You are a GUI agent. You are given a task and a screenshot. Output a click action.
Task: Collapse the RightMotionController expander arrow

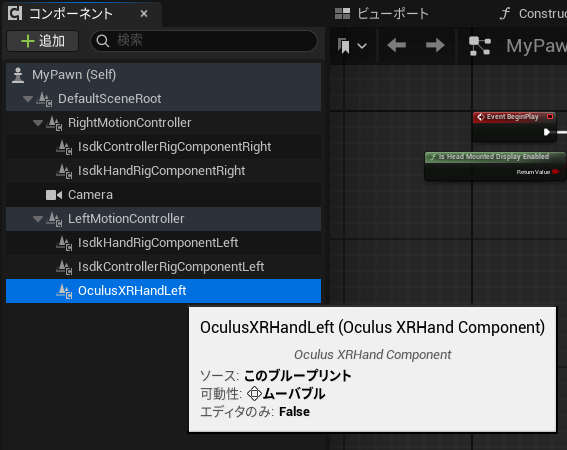[38, 123]
